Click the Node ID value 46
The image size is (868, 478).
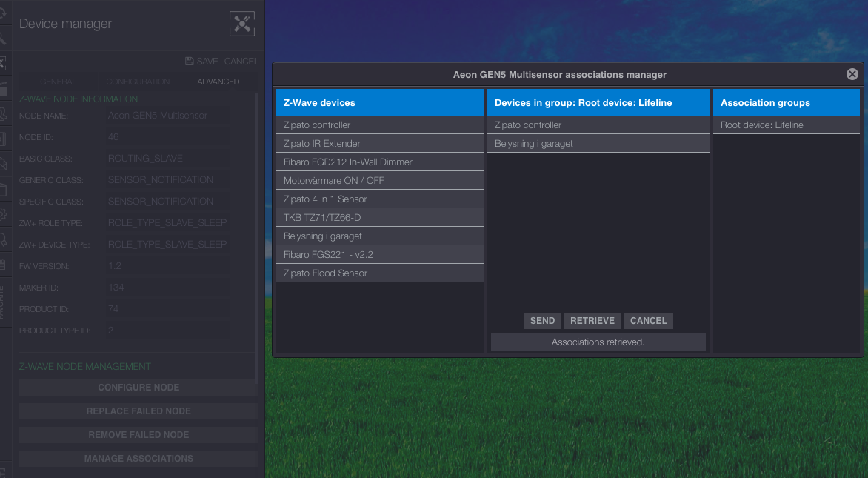coord(167,137)
